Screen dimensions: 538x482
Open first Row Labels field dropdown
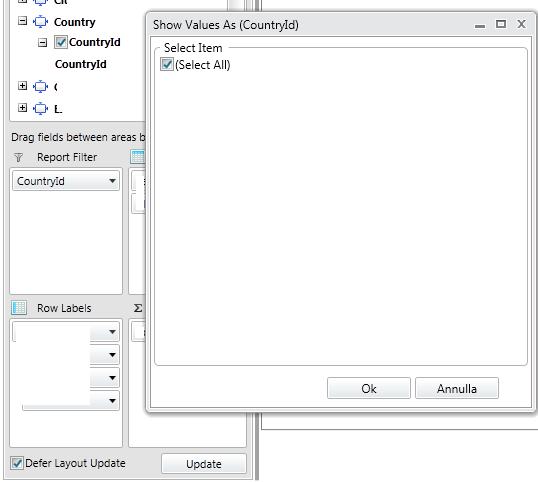112,332
